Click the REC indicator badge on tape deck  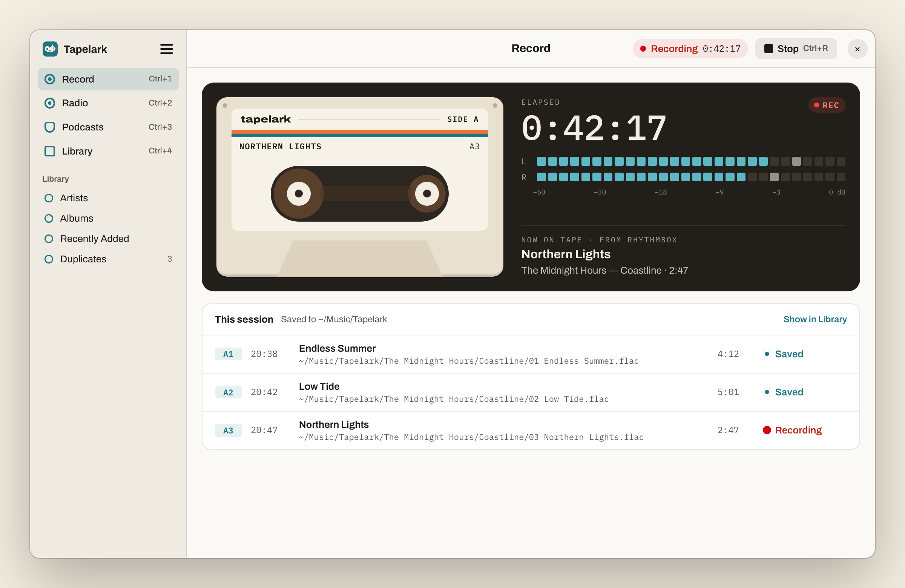(x=826, y=105)
